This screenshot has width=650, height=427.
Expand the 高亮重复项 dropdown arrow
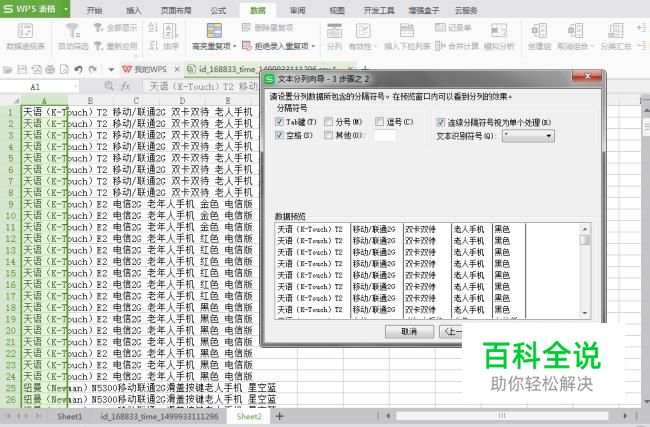tap(234, 46)
